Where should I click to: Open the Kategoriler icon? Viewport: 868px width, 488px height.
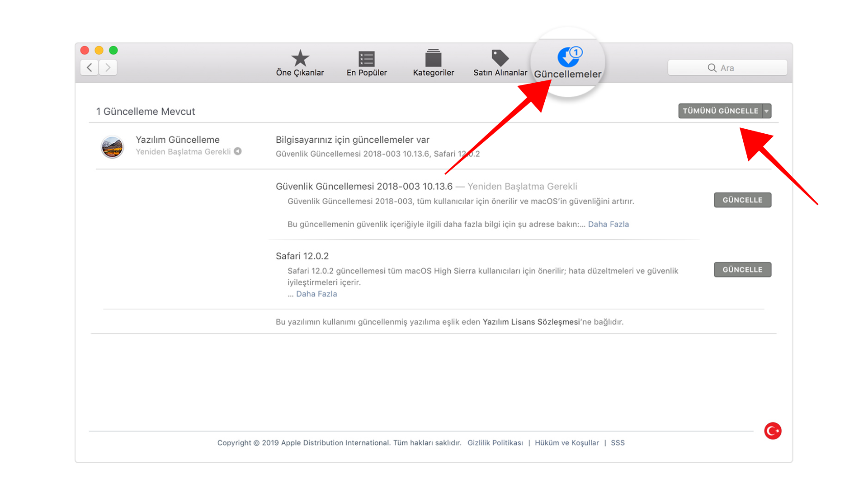[433, 58]
